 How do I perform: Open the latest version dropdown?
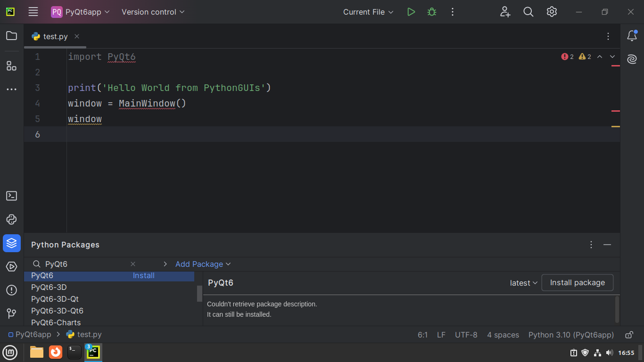tap(524, 283)
